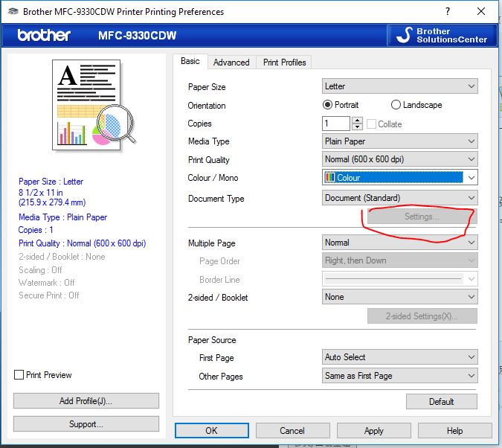
Task: Click 'Print Quality : Normal (600 x 600 dpi)' summary
Action: [83, 243]
